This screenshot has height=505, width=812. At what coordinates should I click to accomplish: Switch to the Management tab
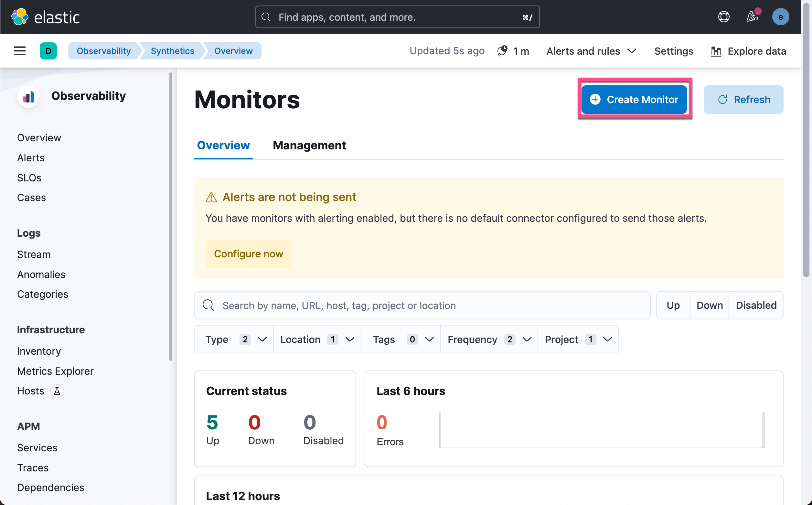tap(309, 145)
